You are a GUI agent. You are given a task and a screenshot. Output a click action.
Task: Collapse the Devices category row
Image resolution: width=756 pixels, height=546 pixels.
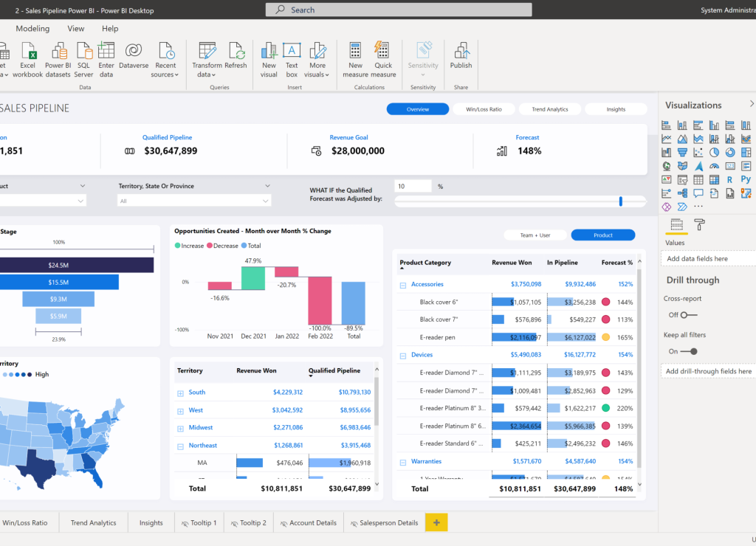pos(403,356)
